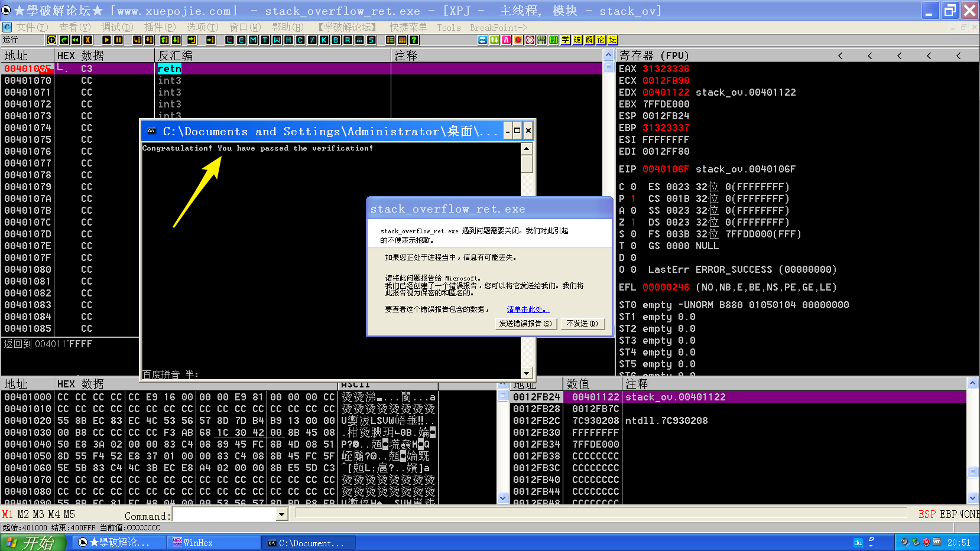This screenshot has width=980, height=551.
Task: Open the References window with the R icon
Action: [x=348, y=40]
